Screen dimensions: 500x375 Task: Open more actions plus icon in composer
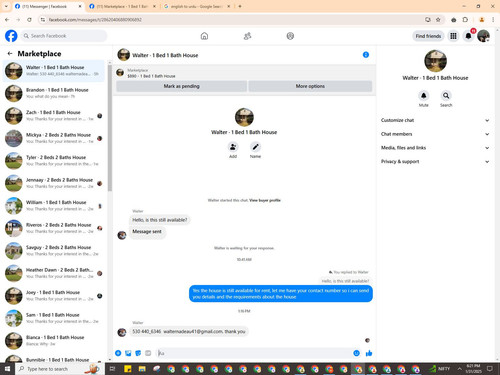[x=118, y=353]
